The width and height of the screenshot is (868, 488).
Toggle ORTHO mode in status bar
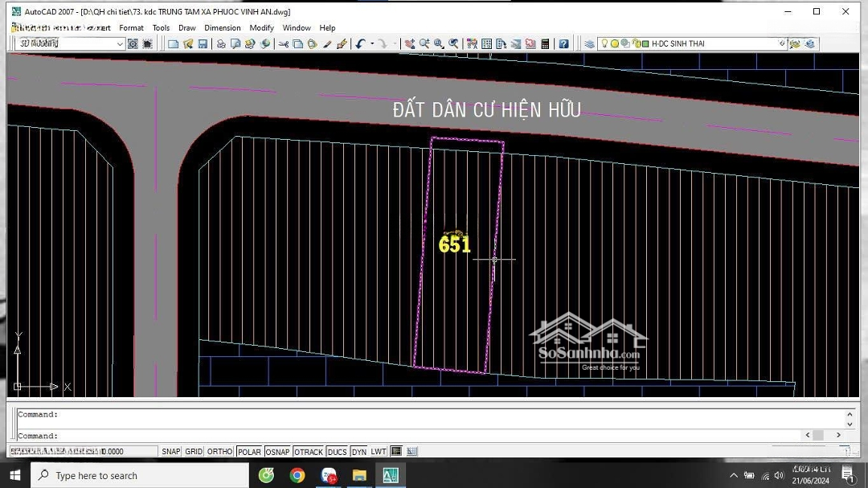(x=219, y=452)
